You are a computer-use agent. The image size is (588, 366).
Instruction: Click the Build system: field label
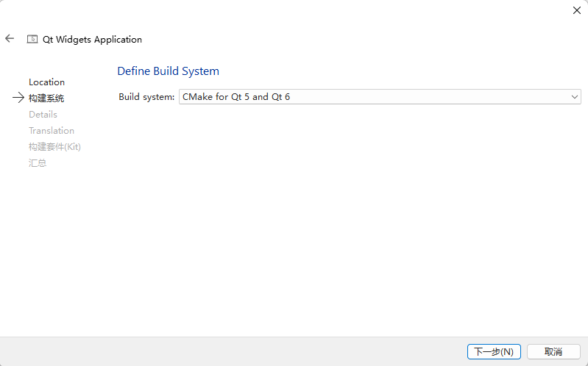[x=146, y=97]
